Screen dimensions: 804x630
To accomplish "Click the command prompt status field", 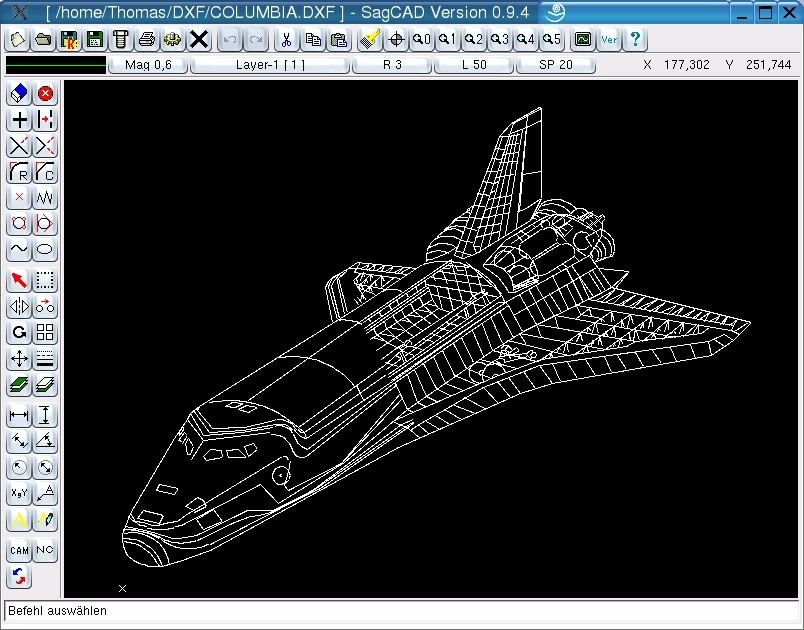I will point(400,611).
